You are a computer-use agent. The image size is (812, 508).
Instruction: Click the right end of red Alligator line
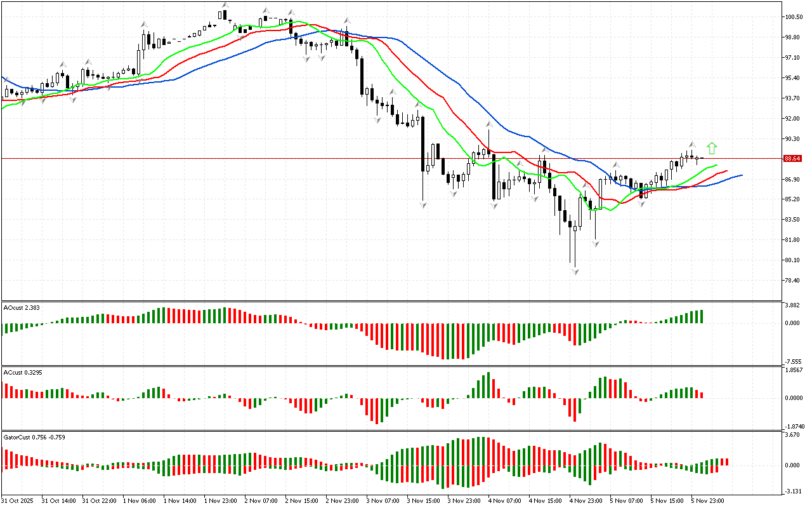tap(726, 171)
